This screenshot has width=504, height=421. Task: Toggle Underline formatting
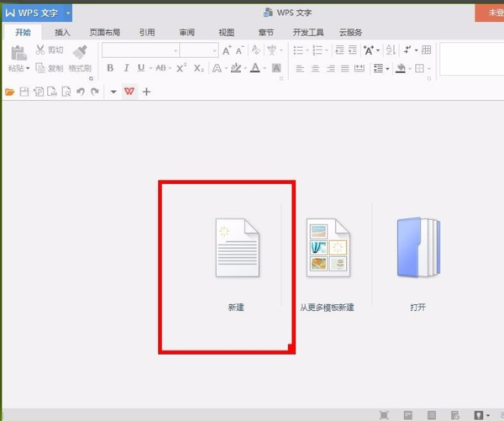point(140,68)
